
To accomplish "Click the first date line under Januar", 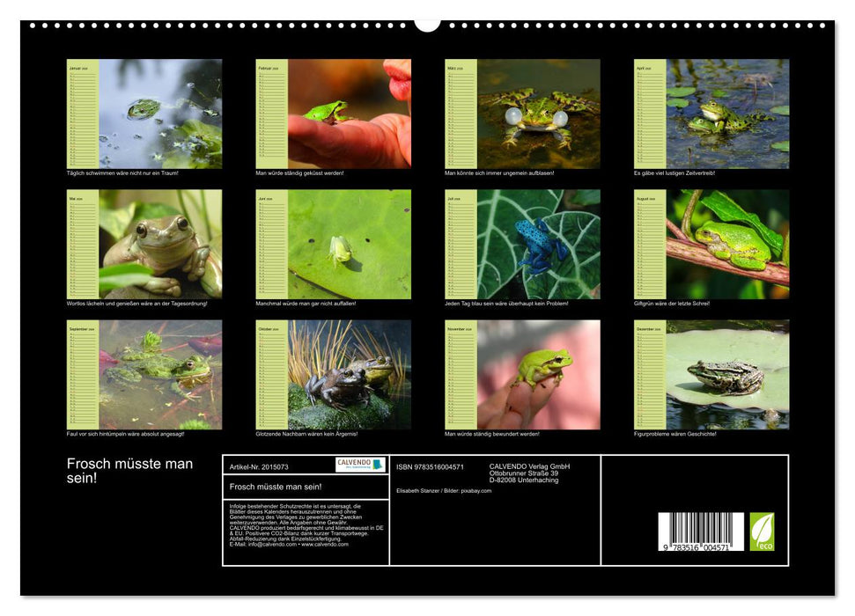I will 84,74.
